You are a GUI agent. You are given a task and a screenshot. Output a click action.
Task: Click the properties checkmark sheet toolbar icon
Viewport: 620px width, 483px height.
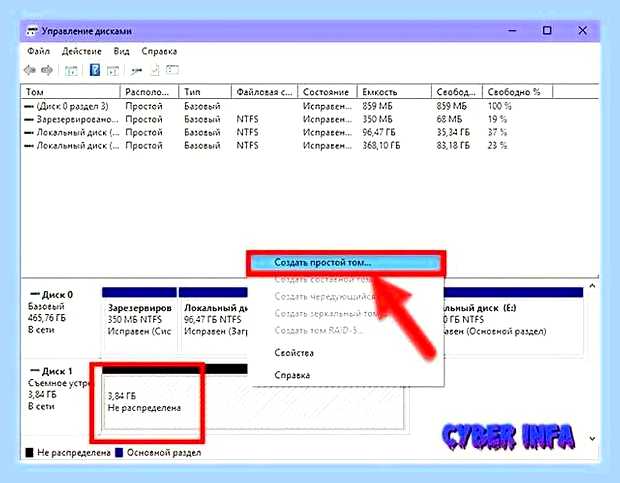155,71
